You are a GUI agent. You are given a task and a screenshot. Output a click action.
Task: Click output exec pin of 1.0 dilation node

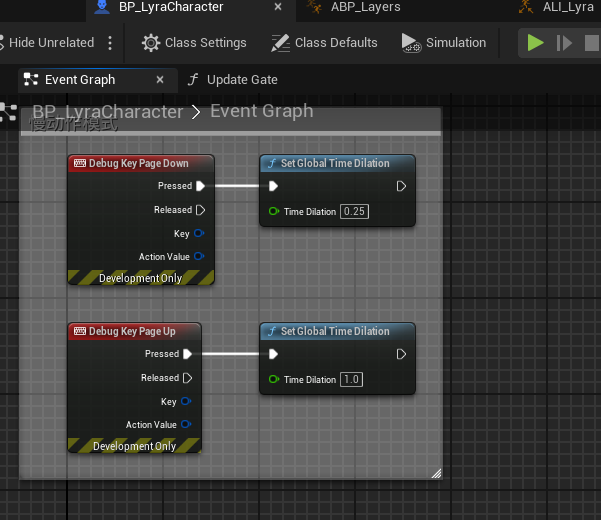pyautogui.click(x=401, y=354)
